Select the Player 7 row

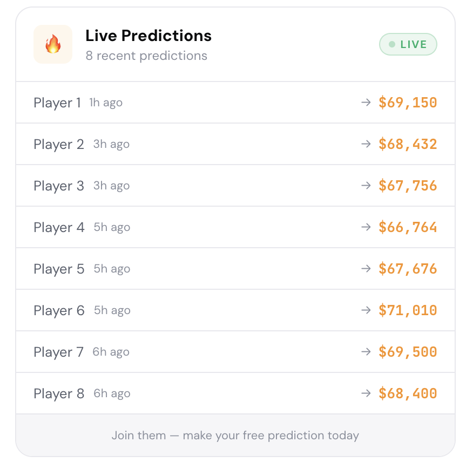[235, 352]
